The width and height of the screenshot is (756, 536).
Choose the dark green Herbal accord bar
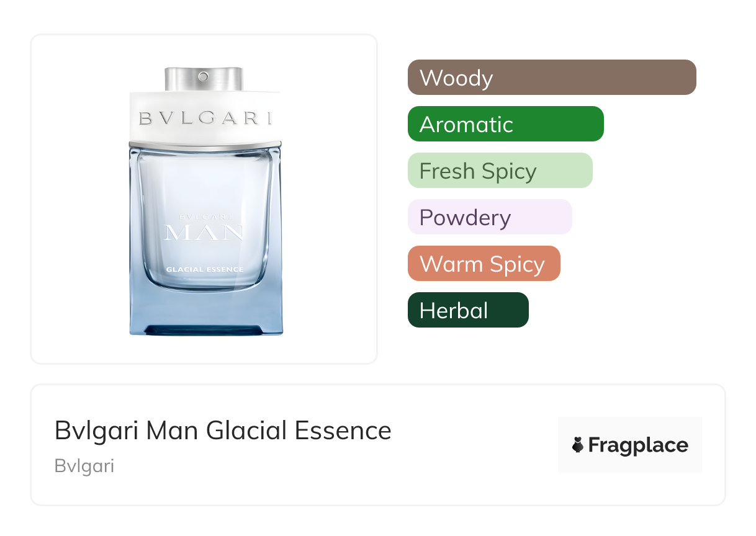click(468, 310)
